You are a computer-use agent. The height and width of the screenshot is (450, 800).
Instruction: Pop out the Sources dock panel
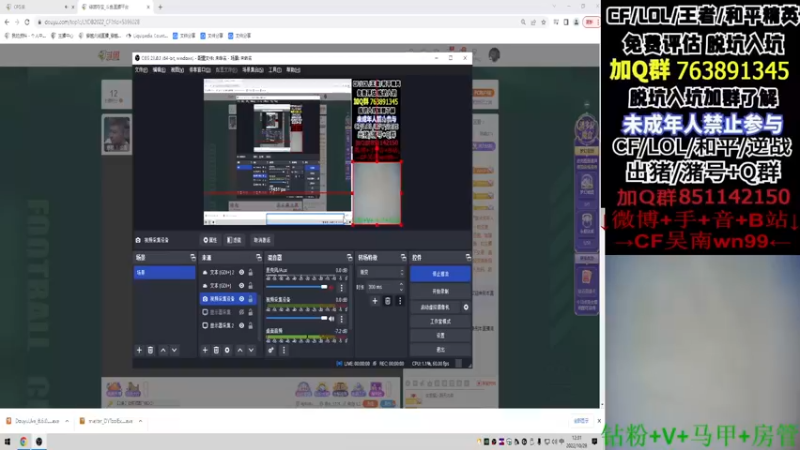258,257
